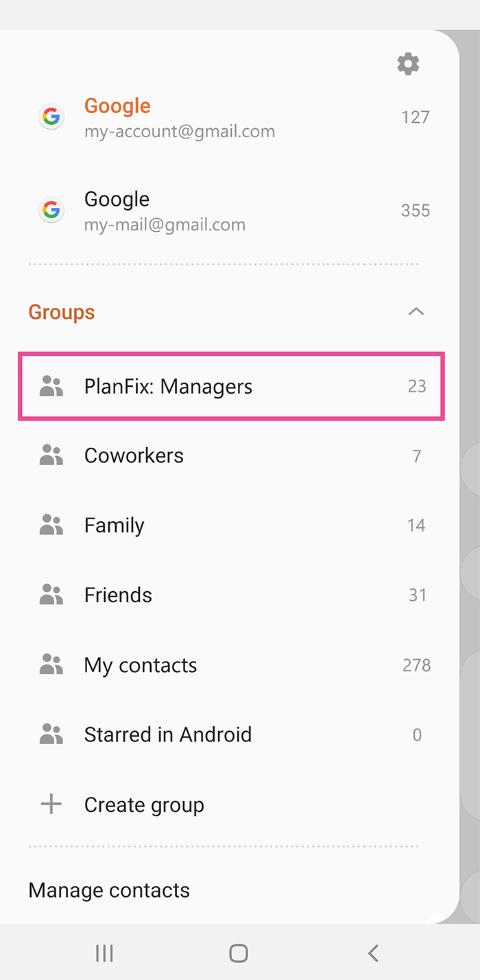
Task: Tap the plus icon for Create group
Action: point(51,804)
